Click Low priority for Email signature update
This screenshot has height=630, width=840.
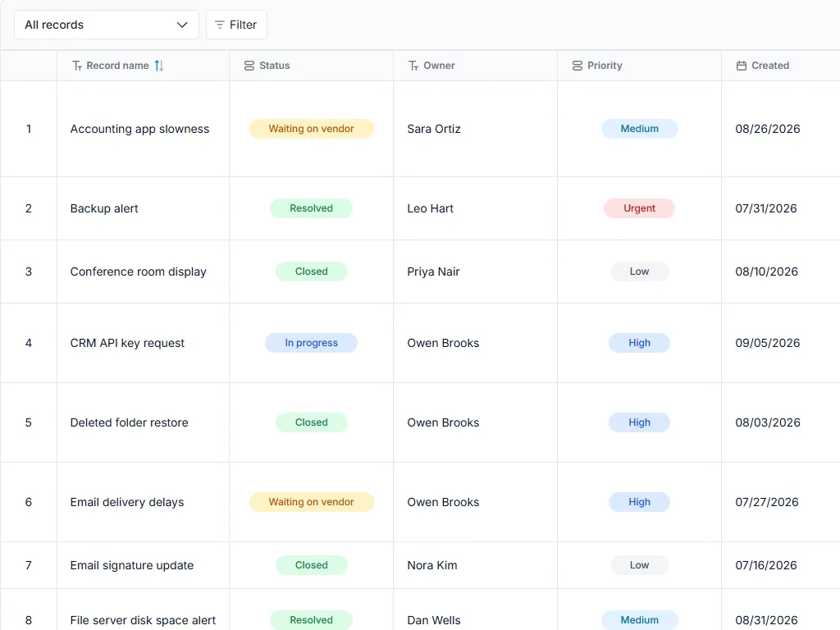640,565
